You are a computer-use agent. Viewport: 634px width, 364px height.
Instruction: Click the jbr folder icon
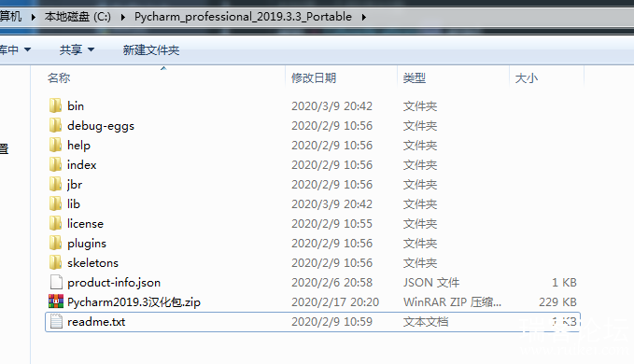click(55, 184)
